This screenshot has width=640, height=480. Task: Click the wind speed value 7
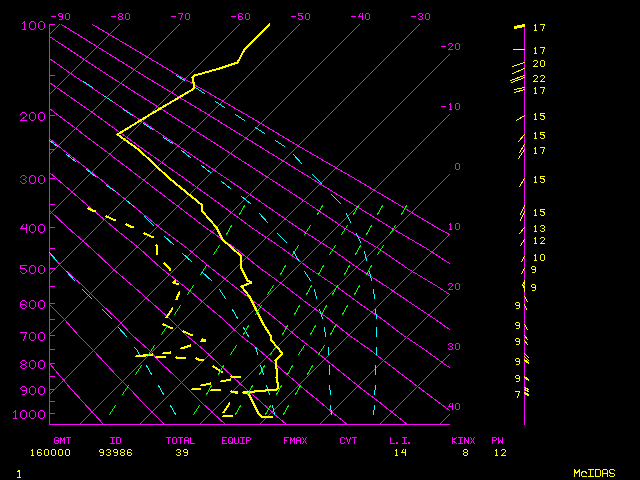point(517,395)
